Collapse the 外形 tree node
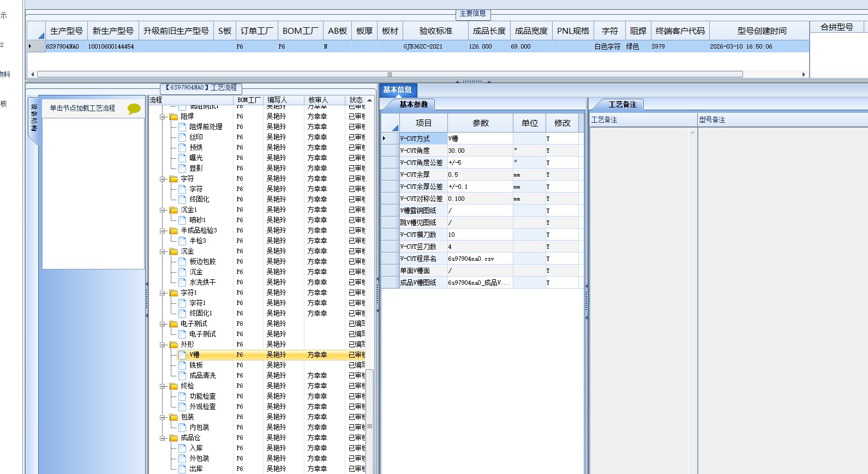Viewport: 868px width, 474px height. (163, 345)
